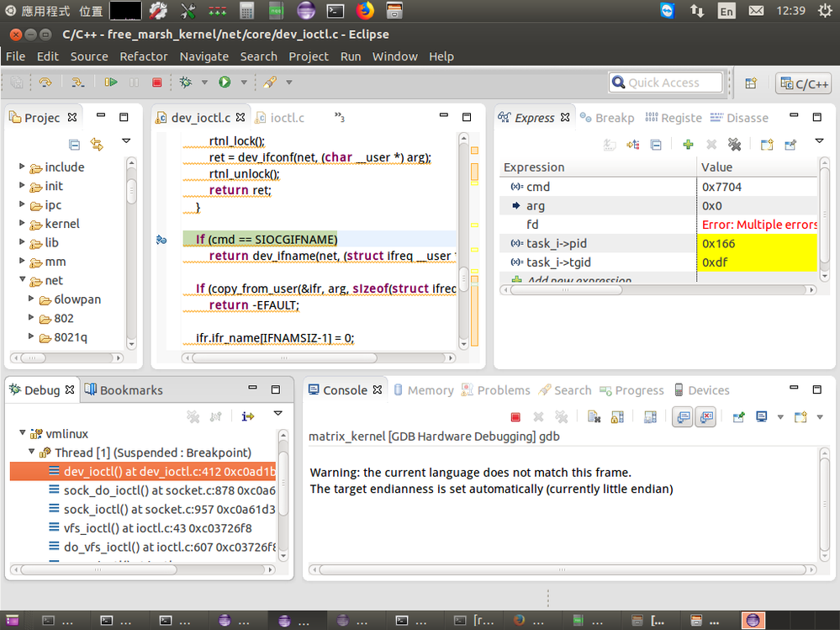
Task: Click the Resume debug icon
Action: (x=111, y=82)
